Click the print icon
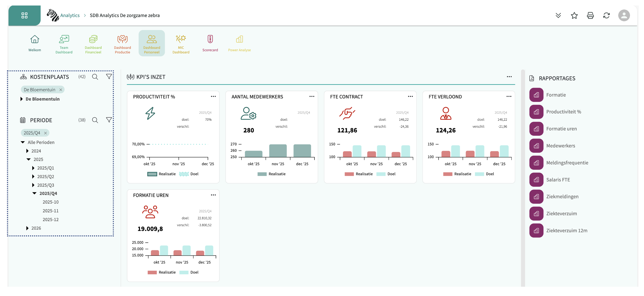Screen dimensions: 644x296 click(x=590, y=16)
